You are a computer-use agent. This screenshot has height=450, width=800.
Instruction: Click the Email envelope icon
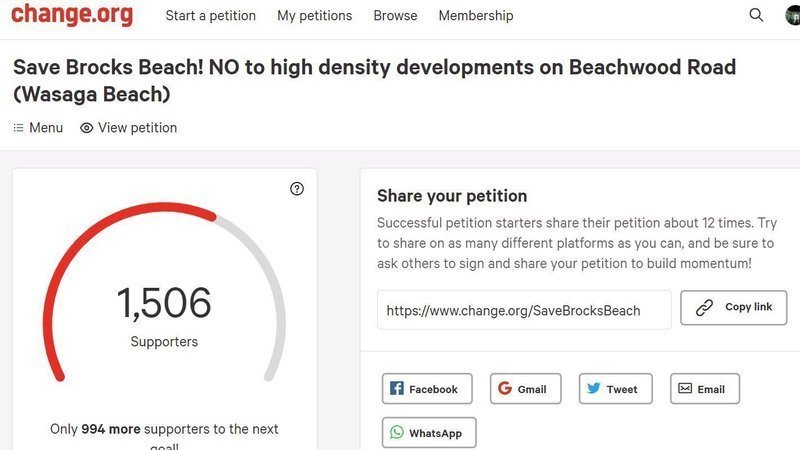[685, 389]
